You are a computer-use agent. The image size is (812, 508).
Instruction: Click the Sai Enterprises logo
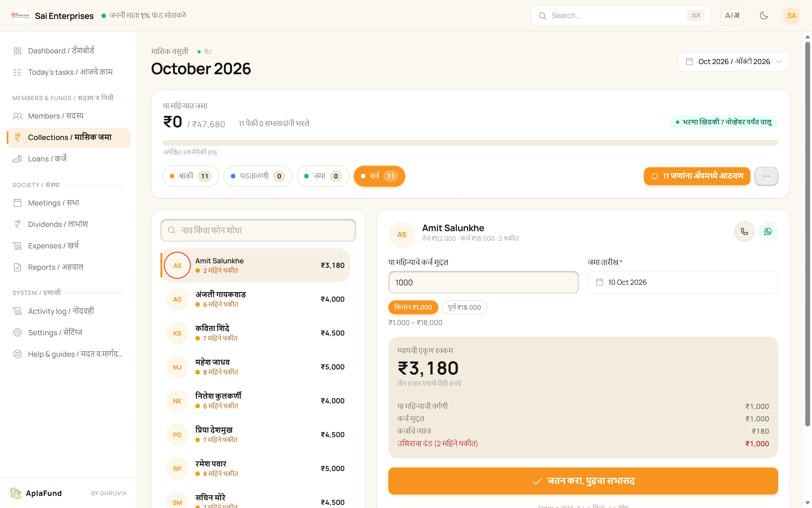[x=20, y=16]
